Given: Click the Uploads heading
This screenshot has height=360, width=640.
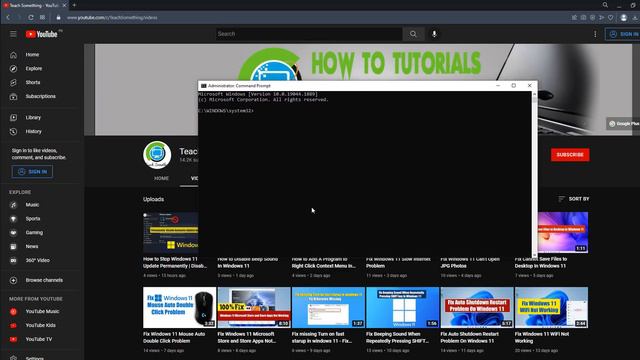Looking at the screenshot, I should (x=153, y=199).
